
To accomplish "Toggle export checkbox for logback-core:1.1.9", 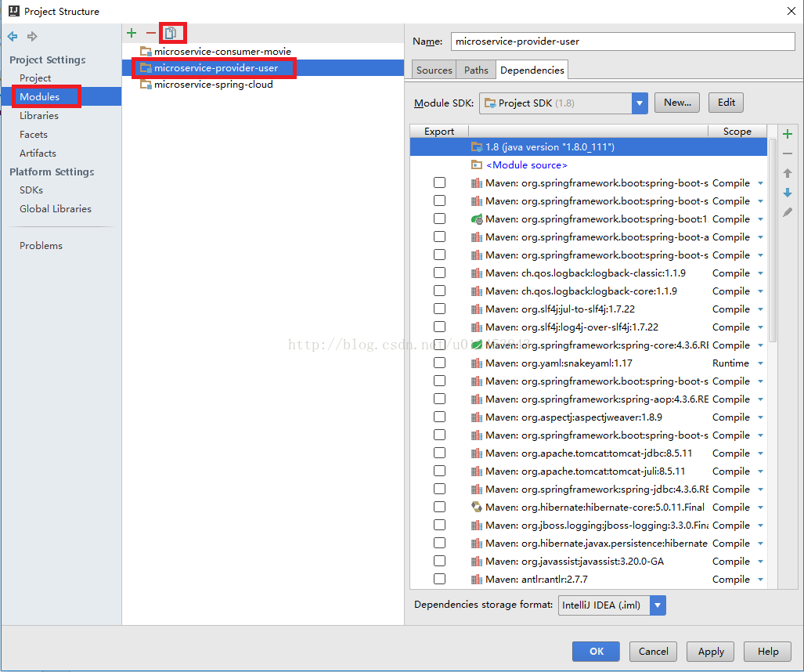I will click(439, 291).
